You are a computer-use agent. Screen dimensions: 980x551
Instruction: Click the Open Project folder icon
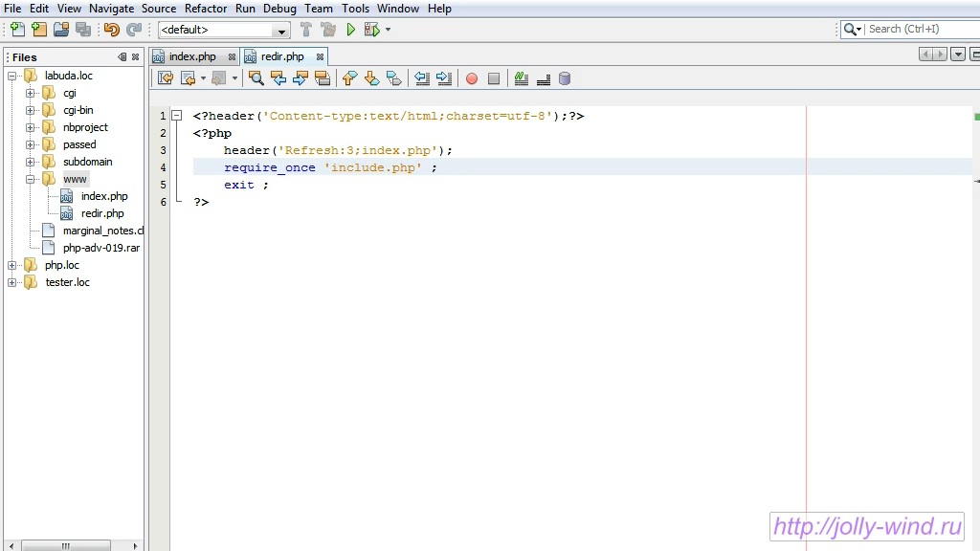[x=61, y=30]
